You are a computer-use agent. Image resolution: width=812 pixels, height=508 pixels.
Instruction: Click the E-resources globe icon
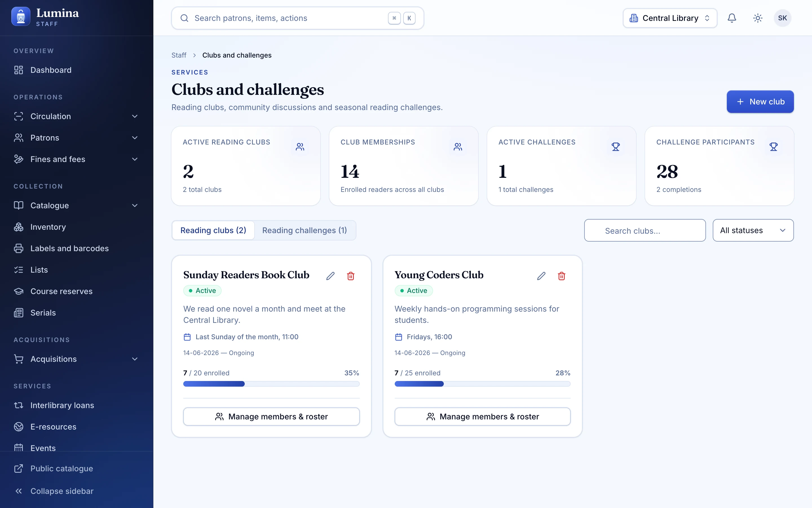tap(19, 427)
